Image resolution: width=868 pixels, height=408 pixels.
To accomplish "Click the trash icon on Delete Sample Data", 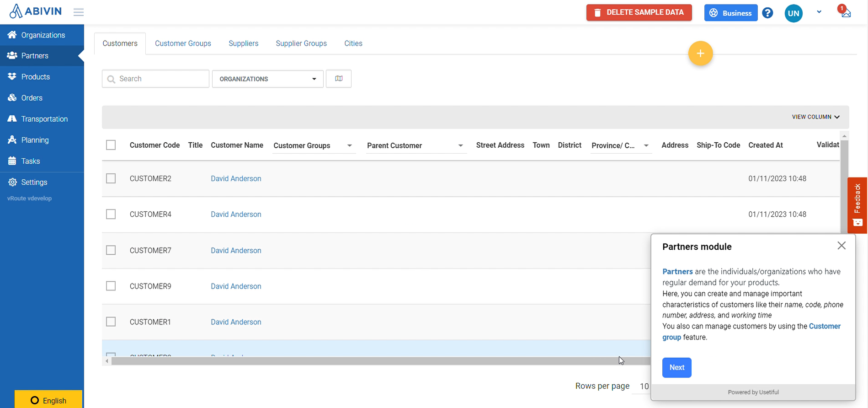I will 597,13.
